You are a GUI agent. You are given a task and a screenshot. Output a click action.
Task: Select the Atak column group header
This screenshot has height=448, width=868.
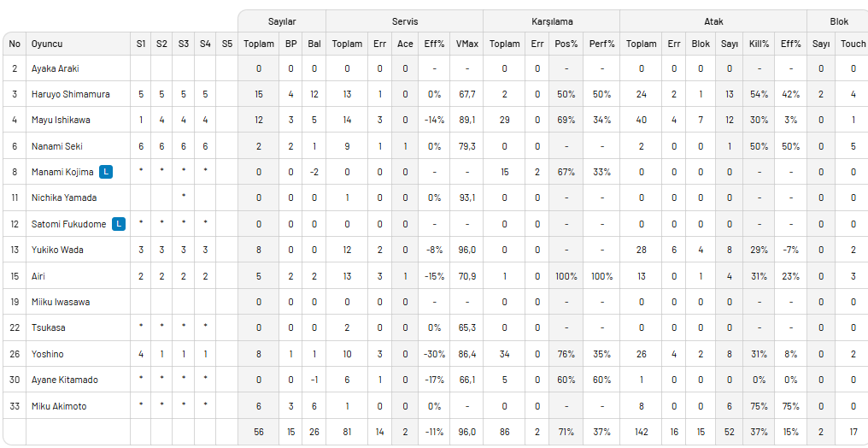(713, 21)
